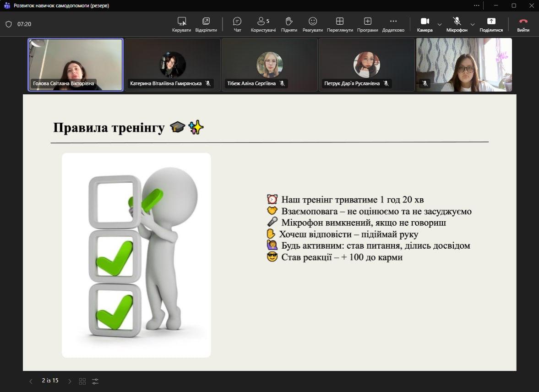
Task: Select Голова Світлана Вікторівна video tile
Action: 76,65
